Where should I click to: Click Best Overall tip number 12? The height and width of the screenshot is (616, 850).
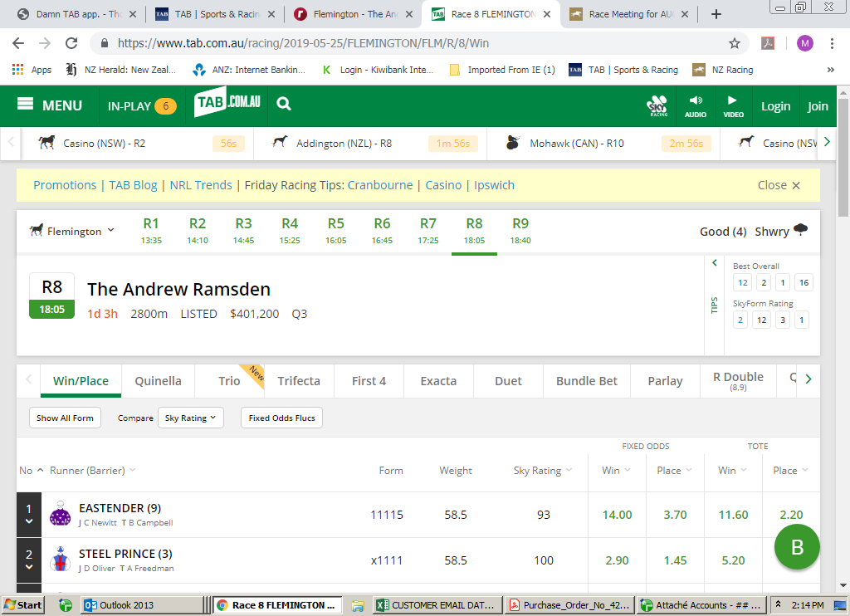coord(743,282)
